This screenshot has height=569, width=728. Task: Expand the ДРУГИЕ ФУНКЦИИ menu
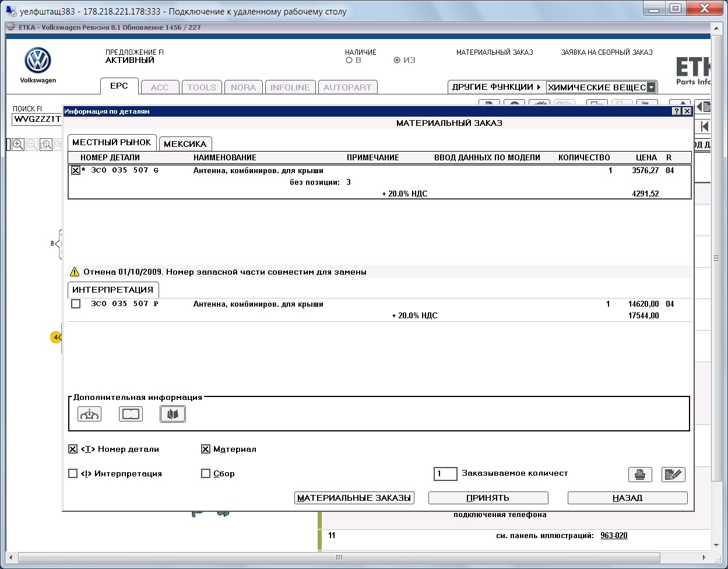(497, 87)
